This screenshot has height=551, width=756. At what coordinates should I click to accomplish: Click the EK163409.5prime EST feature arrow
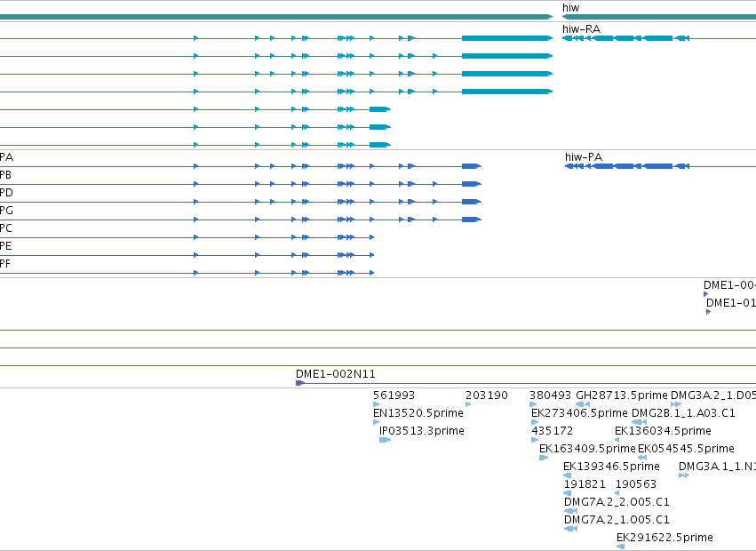(544, 458)
